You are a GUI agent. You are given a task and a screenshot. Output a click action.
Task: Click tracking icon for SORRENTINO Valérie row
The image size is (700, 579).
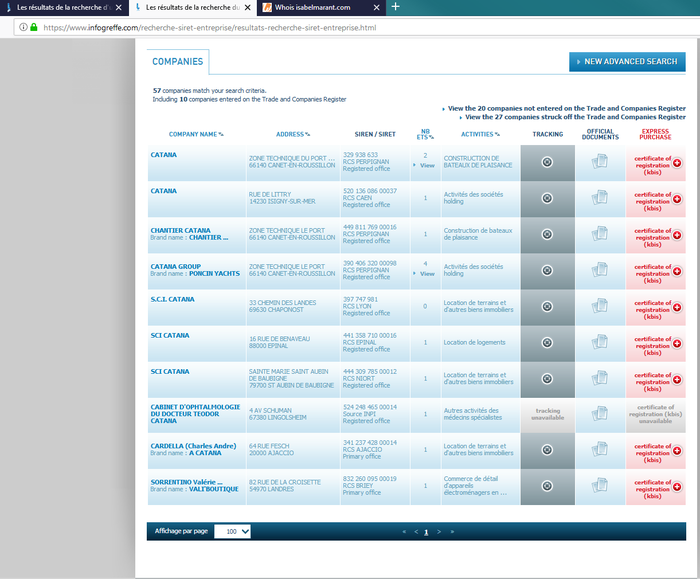[x=547, y=486]
